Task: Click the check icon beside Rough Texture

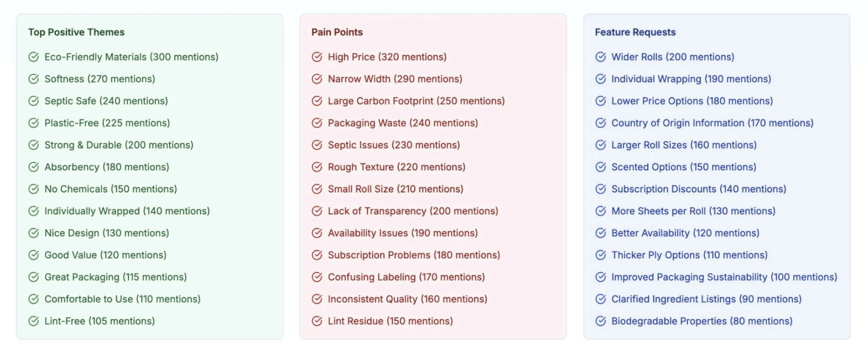Action: [x=317, y=167]
